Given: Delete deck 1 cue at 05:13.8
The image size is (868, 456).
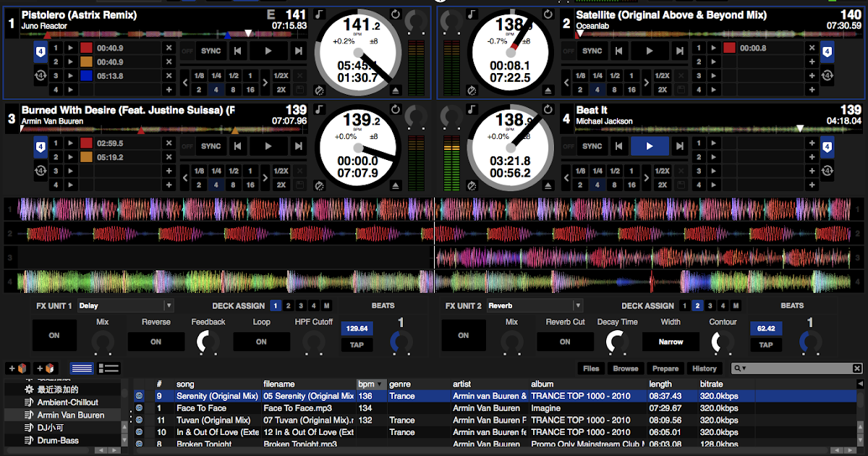Looking at the screenshot, I should click(x=169, y=75).
